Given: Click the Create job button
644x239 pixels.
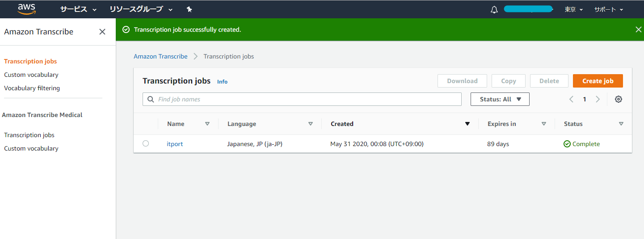Looking at the screenshot, I should point(598,81).
